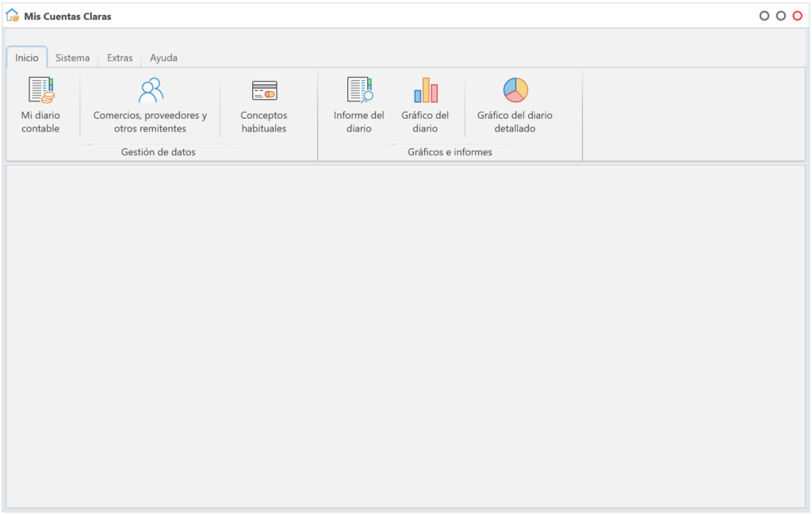The image size is (812, 515).
Task: Click the Gestión de datos group label
Action: (159, 151)
